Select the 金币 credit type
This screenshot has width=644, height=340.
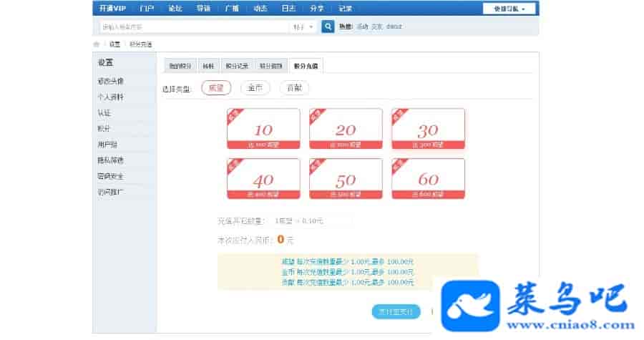point(255,88)
